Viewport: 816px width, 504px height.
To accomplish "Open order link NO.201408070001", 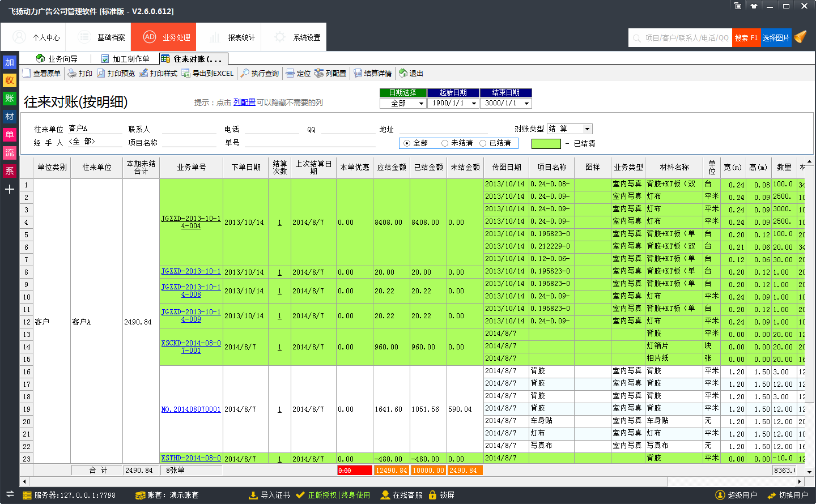I will click(x=191, y=409).
